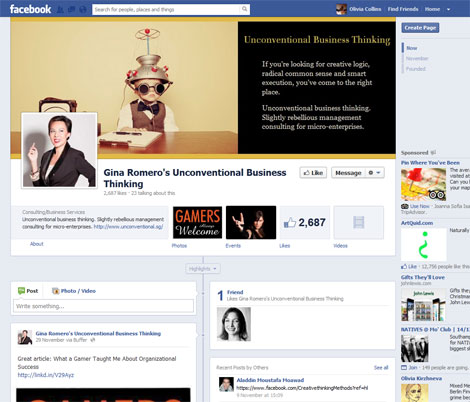Select the Photo / Video composer tab
The width and height of the screenshot is (470, 402).
tap(74, 291)
